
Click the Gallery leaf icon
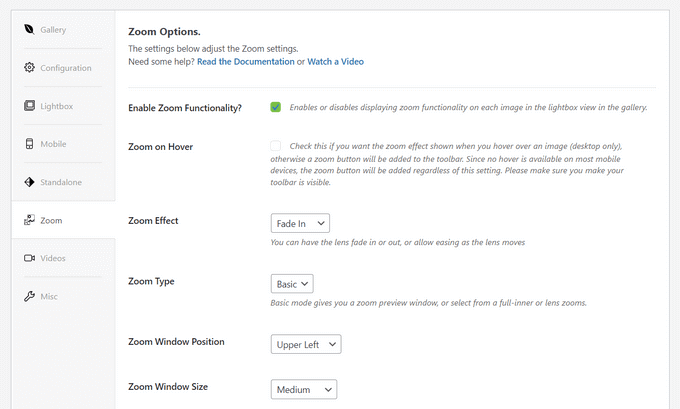29,29
